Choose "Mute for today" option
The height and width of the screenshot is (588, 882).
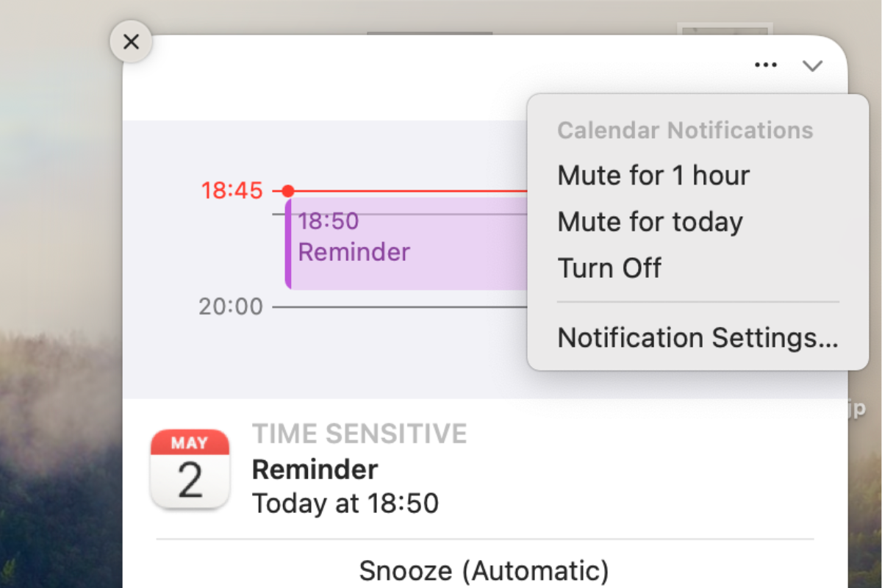pos(650,221)
